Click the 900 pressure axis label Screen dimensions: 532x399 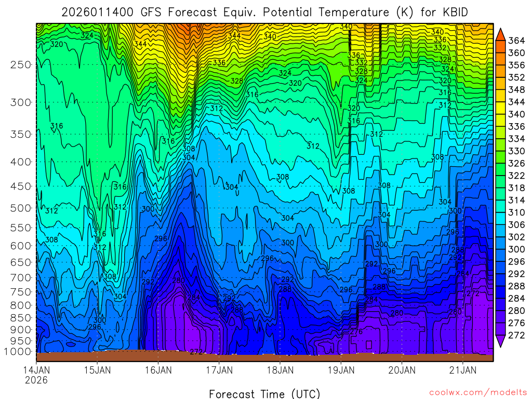click(x=20, y=329)
